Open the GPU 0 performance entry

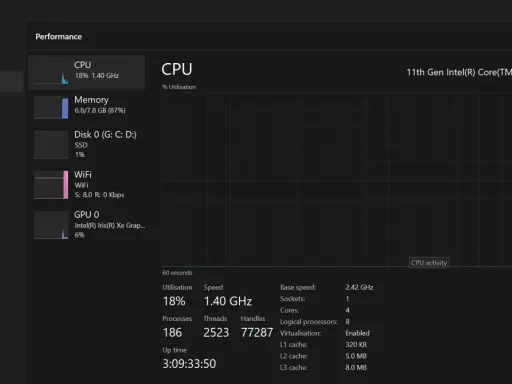pos(87,225)
